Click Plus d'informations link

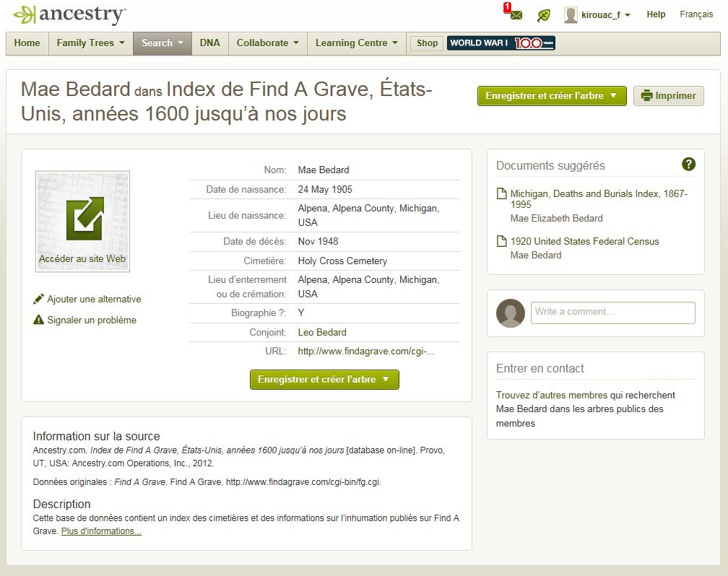coord(101,531)
